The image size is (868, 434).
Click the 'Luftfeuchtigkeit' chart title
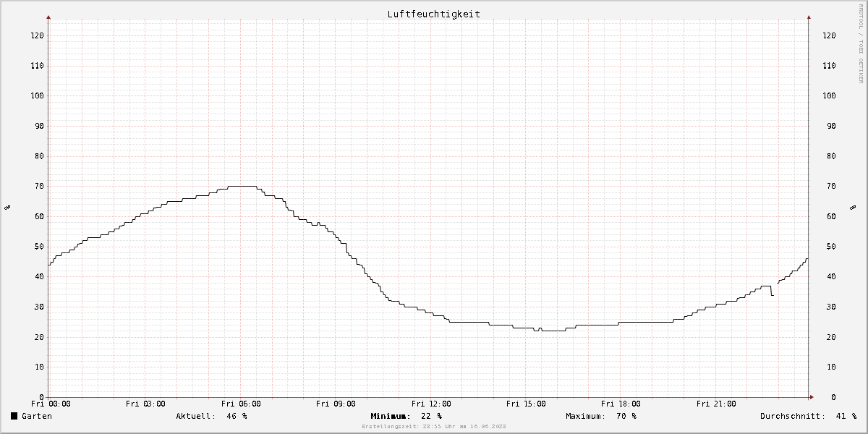[433, 14]
